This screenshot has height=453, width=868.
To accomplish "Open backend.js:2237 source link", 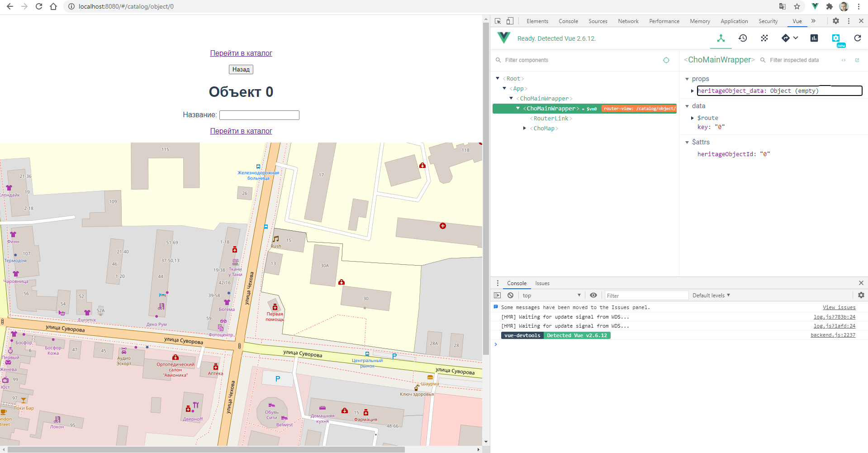I will 833,335.
